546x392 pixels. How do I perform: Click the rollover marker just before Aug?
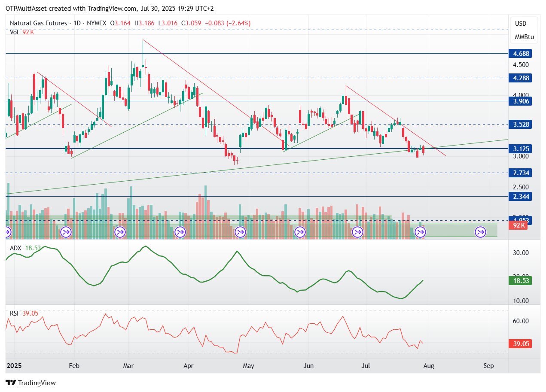[x=421, y=232]
